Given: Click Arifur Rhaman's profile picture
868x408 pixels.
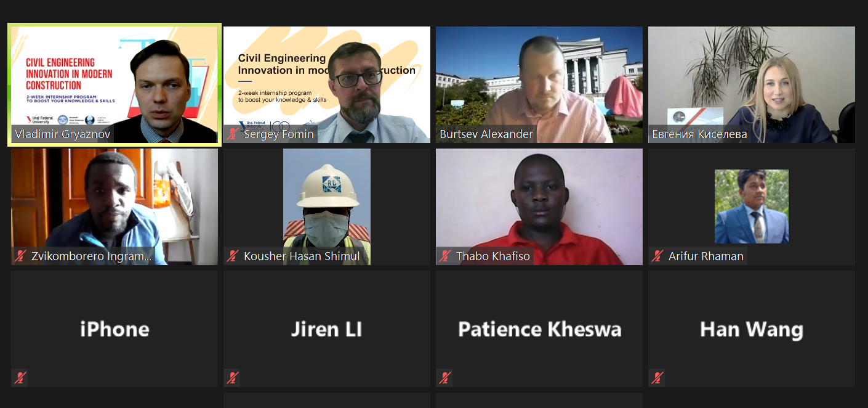Looking at the screenshot, I should [x=752, y=206].
